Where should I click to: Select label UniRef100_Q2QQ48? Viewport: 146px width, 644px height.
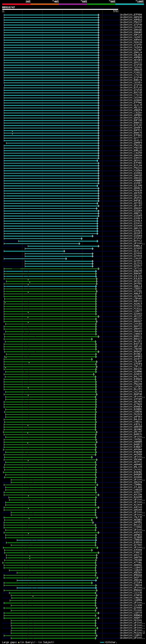[x=131, y=100]
